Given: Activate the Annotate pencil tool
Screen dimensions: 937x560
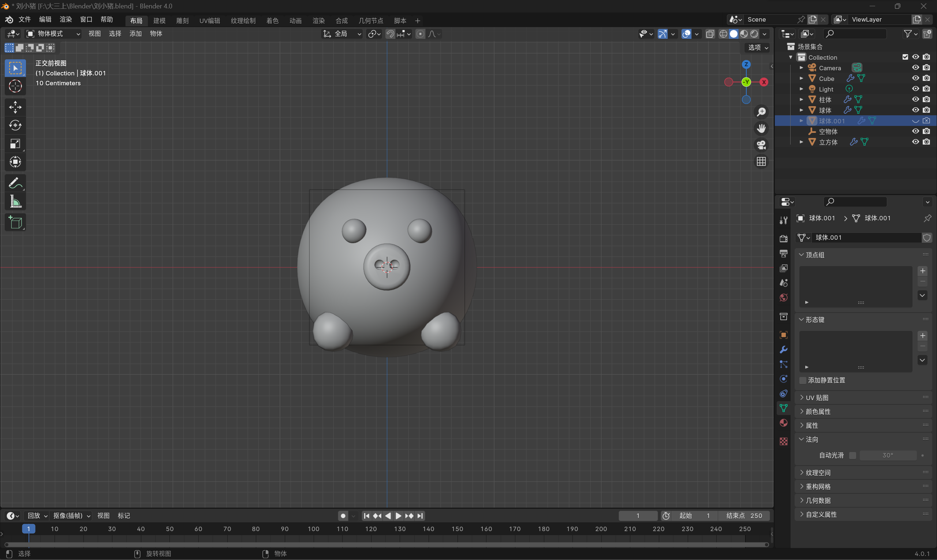Looking at the screenshot, I should coord(15,184).
